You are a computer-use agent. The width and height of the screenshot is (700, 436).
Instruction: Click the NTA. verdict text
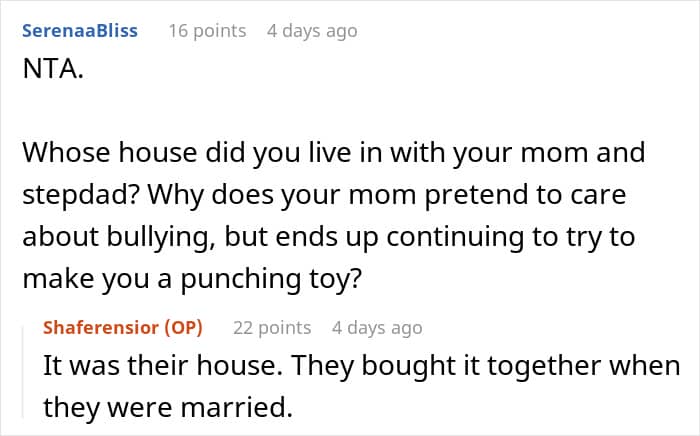click(x=50, y=75)
